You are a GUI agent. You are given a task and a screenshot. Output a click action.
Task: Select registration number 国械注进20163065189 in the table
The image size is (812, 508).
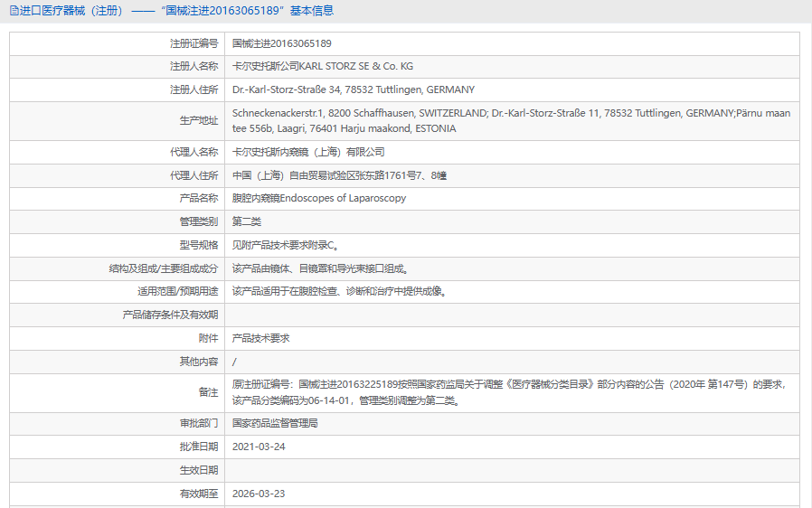[282, 43]
